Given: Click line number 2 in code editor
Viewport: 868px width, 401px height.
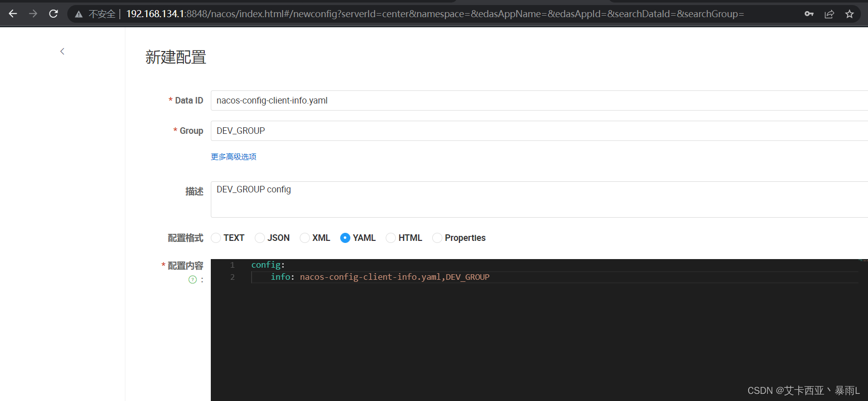Looking at the screenshot, I should [x=233, y=277].
